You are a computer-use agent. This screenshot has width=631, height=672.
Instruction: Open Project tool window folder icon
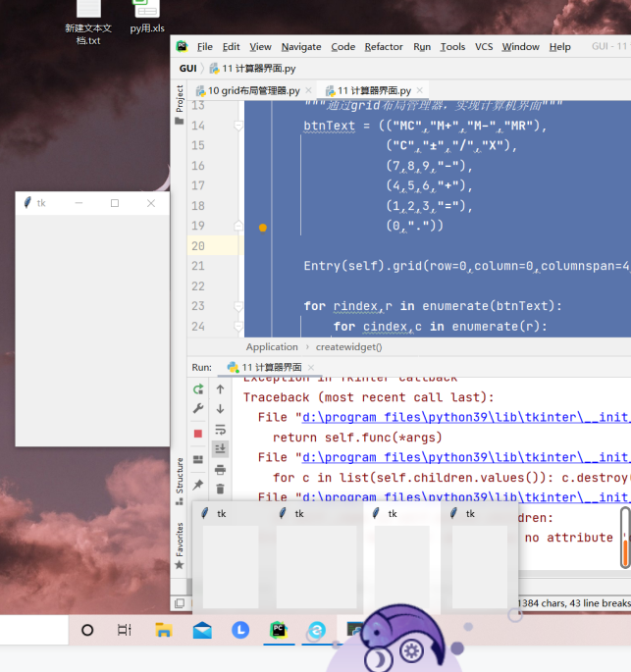(x=180, y=122)
